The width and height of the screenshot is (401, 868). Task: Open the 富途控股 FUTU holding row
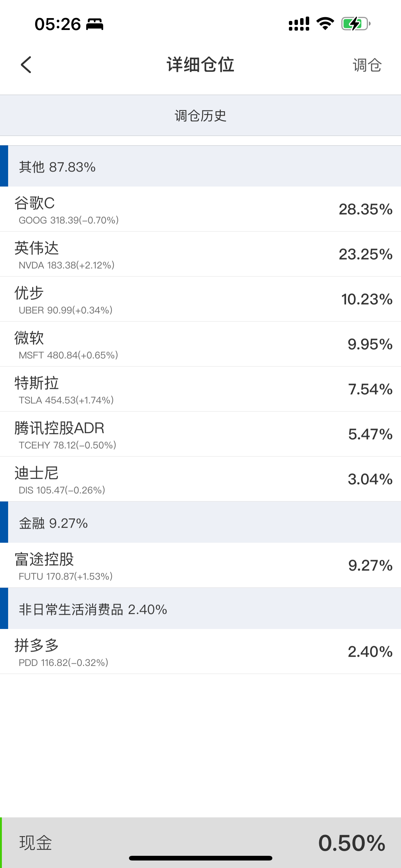coord(201,566)
